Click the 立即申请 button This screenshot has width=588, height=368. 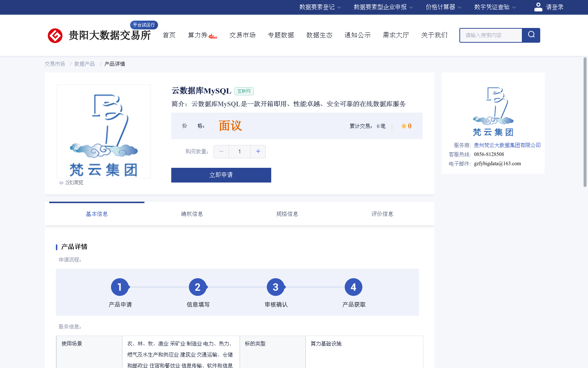(221, 175)
